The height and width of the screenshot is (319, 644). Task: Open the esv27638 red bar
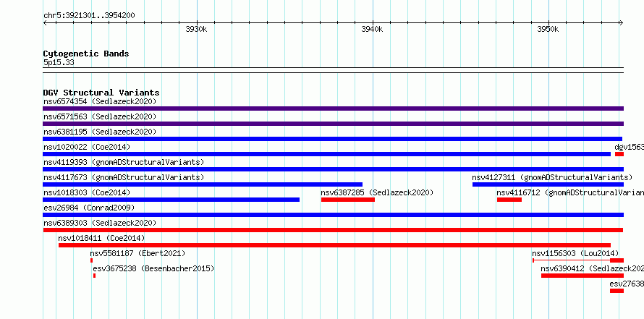tap(617, 291)
